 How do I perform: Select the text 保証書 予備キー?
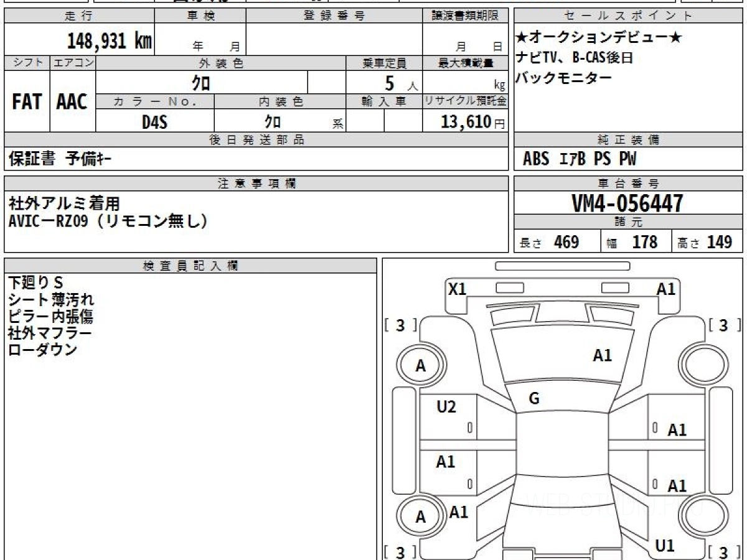point(60,159)
